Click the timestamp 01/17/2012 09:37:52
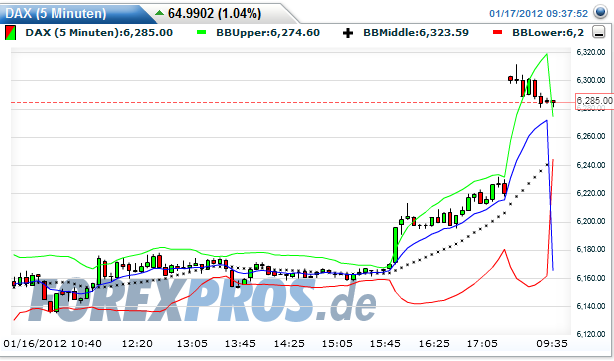614x361 pixels. pos(538,14)
